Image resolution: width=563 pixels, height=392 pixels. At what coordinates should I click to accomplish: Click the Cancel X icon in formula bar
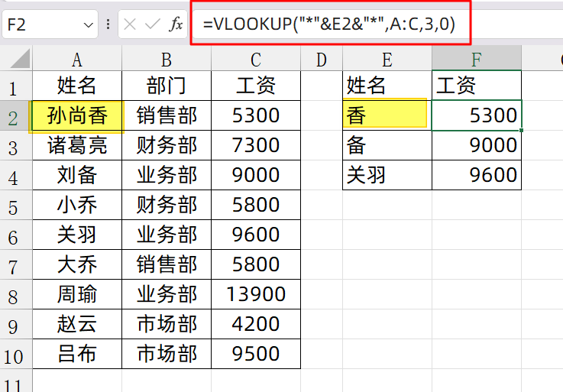click(130, 24)
